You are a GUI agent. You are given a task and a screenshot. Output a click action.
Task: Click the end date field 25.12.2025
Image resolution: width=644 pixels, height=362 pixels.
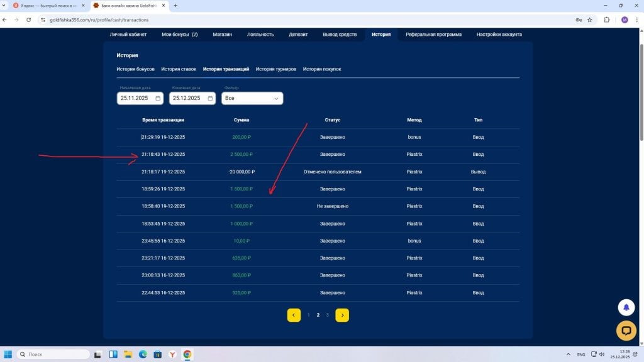click(x=192, y=98)
